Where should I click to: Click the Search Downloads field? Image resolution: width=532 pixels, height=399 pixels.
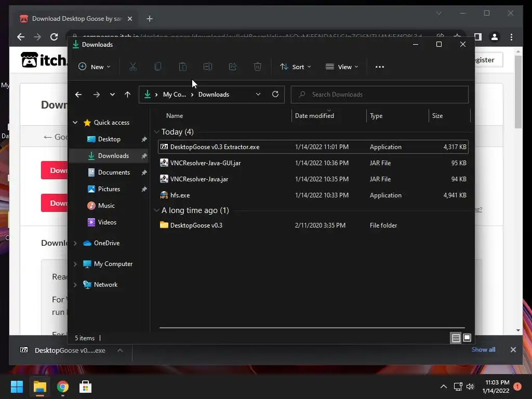point(379,95)
